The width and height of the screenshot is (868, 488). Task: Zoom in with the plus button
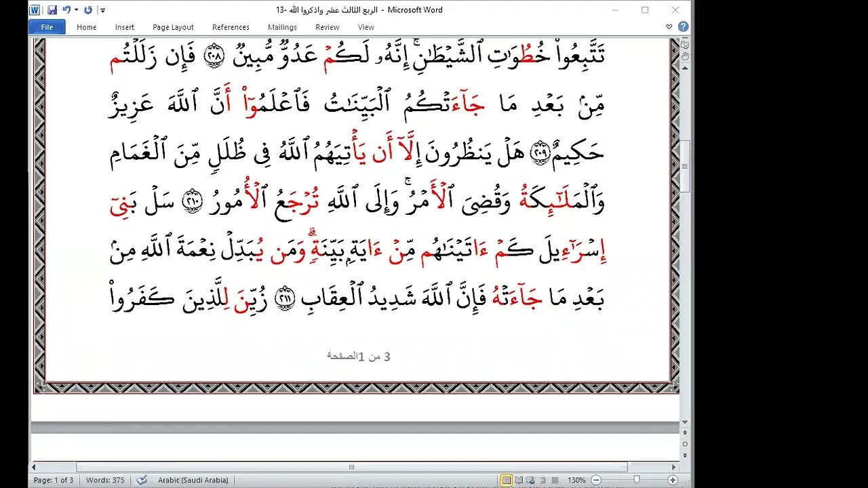(x=672, y=480)
